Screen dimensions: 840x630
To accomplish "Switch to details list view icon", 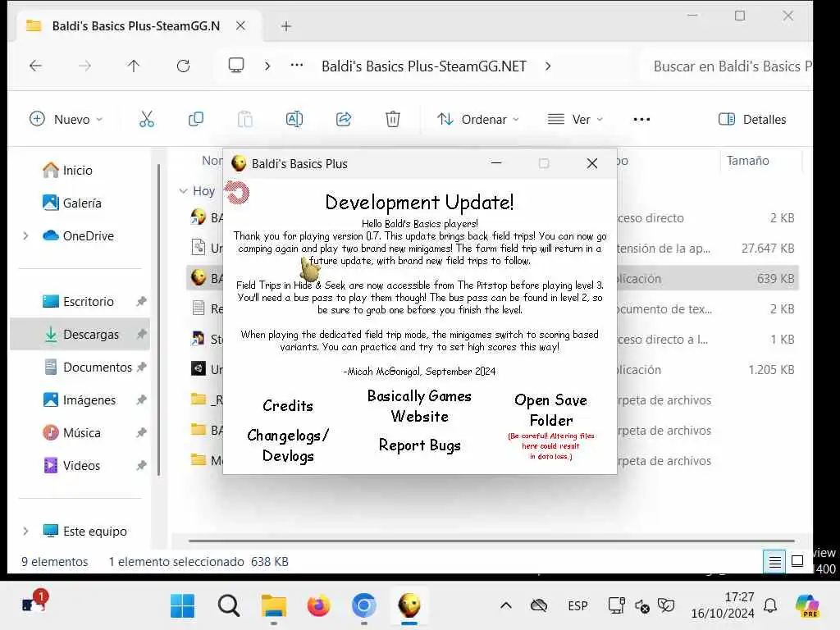I will (x=774, y=561).
